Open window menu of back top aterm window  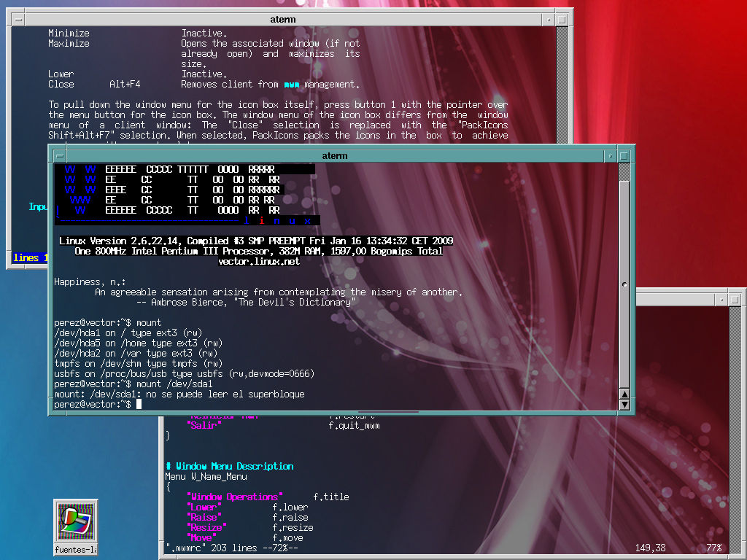tap(18, 20)
